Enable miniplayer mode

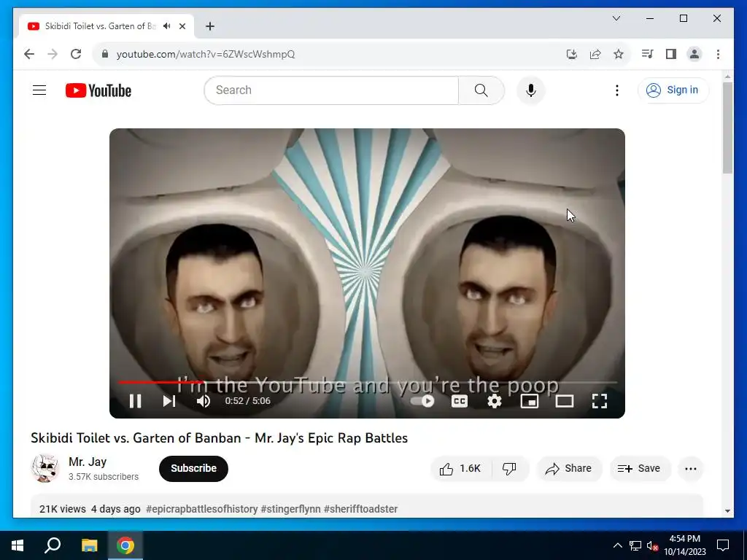coord(530,401)
